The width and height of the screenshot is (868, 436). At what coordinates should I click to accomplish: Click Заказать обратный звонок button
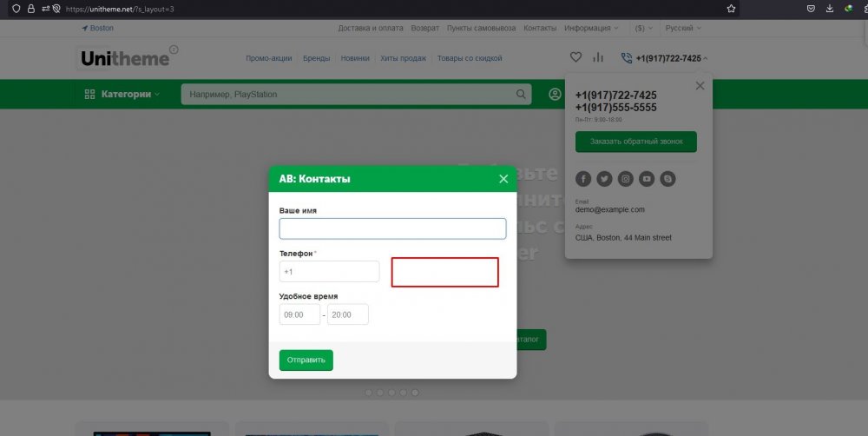pyautogui.click(x=636, y=142)
